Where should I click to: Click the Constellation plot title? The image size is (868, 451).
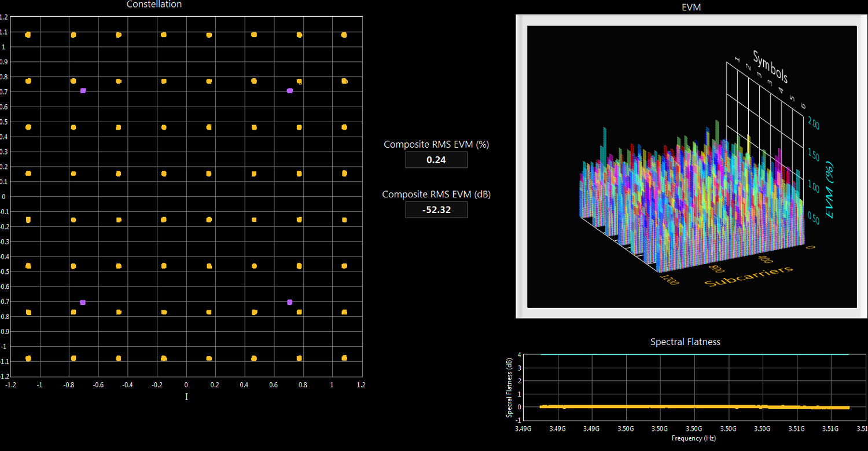pos(154,5)
